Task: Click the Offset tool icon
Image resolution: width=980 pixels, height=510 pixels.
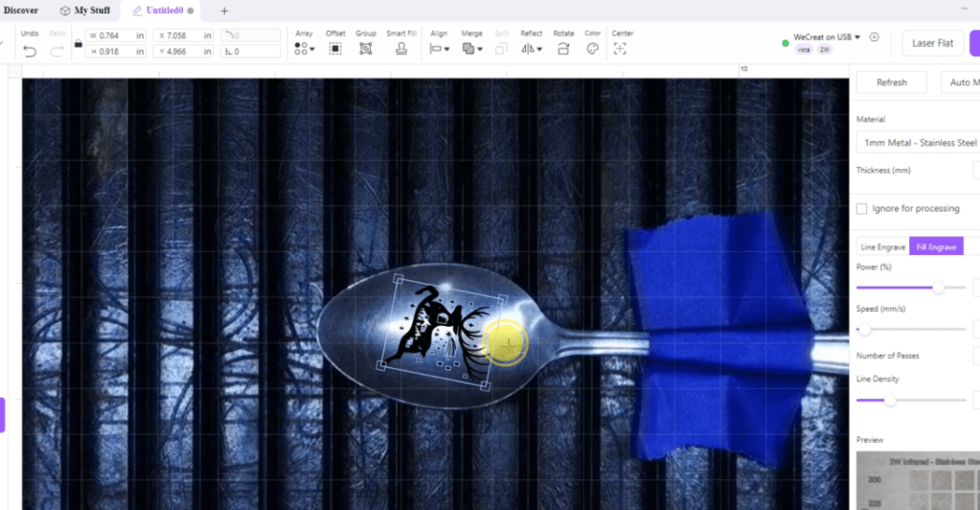Action: tap(335, 49)
